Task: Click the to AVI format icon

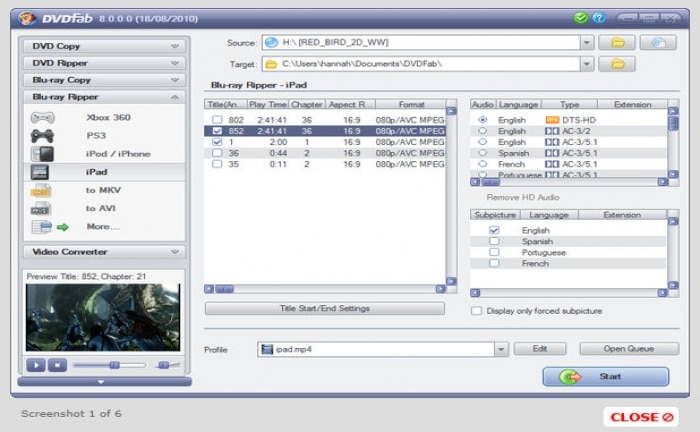Action: (41, 208)
